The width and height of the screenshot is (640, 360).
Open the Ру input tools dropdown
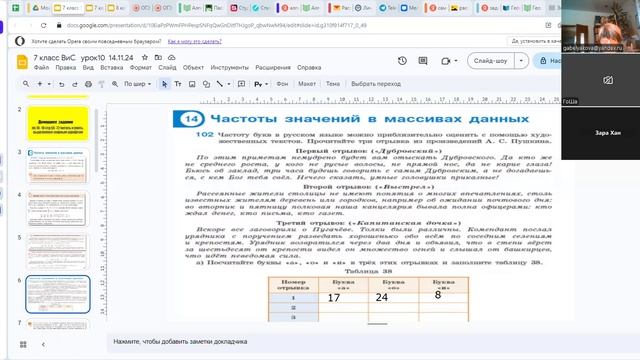[261, 84]
